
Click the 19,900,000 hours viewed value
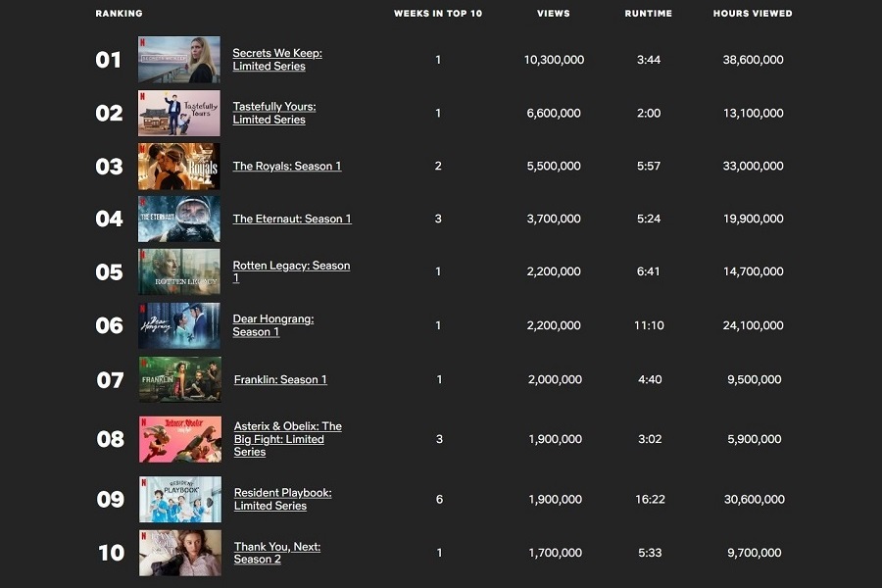pos(754,219)
